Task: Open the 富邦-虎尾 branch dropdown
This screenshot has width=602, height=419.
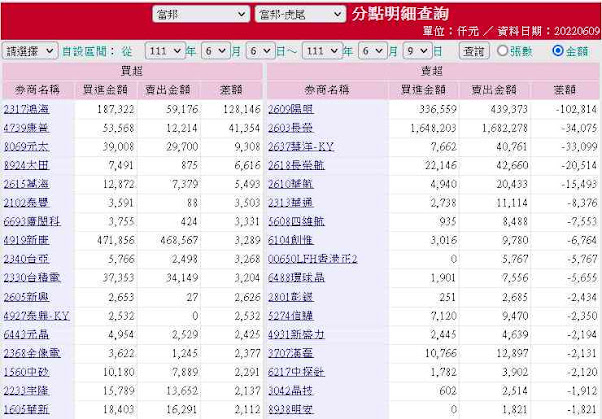Action: tap(300, 15)
